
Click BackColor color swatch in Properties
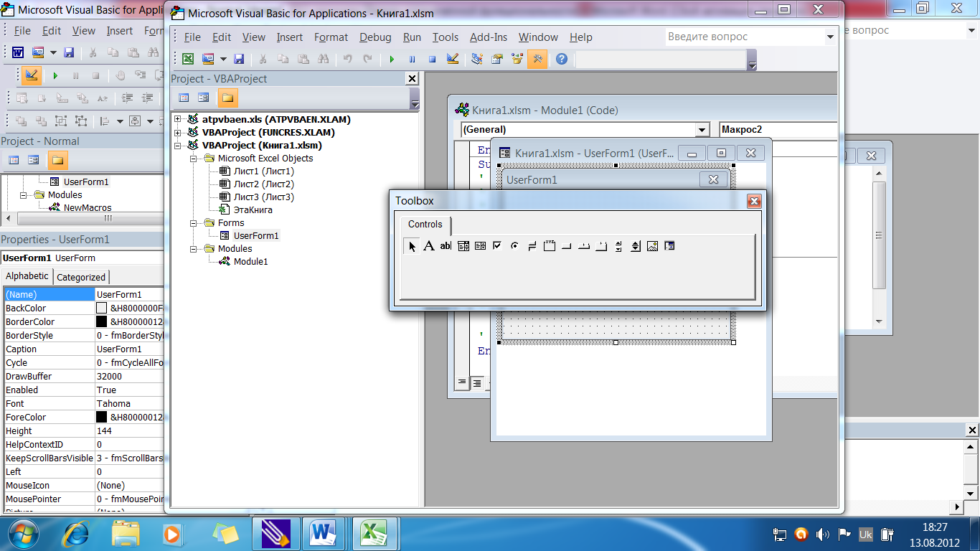pos(102,308)
